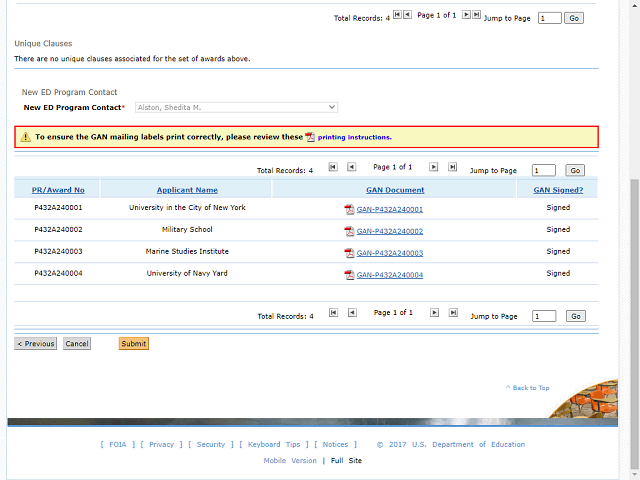Image resolution: width=640 pixels, height=480 pixels.
Task: Open the FOIA footer link
Action: (x=118, y=444)
